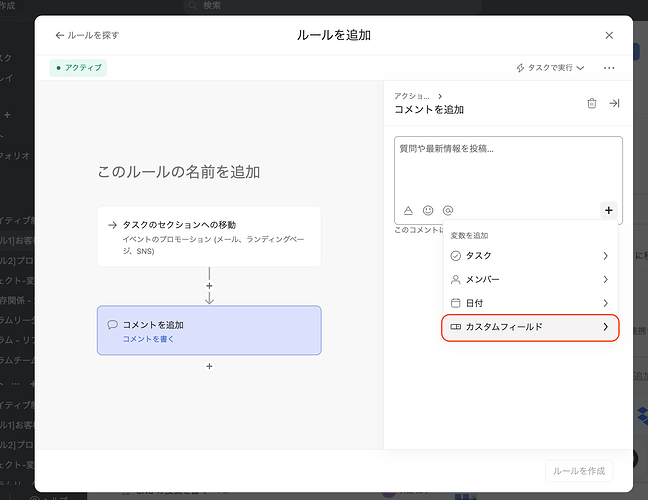Viewport: 648px width, 500px height.
Task: Click the コメントを書く link
Action: point(148,339)
